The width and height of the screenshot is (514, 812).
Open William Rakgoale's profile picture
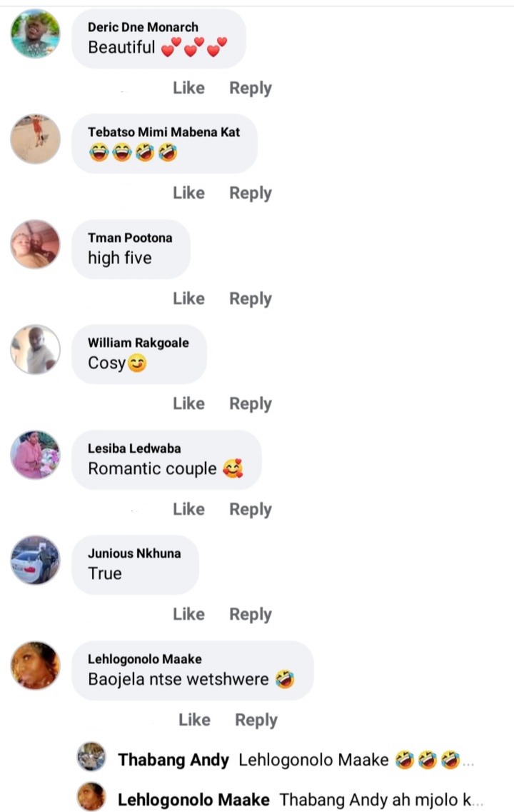(35, 349)
